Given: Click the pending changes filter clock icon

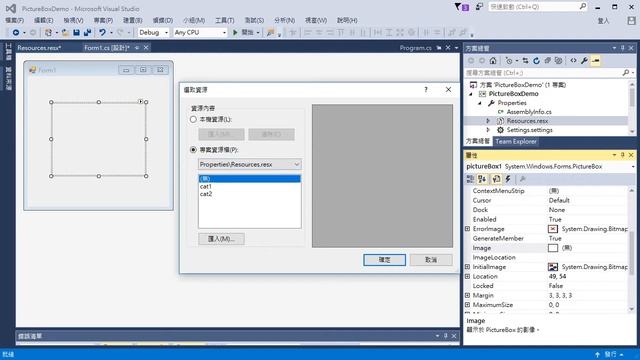Looking at the screenshot, I should tap(509, 61).
